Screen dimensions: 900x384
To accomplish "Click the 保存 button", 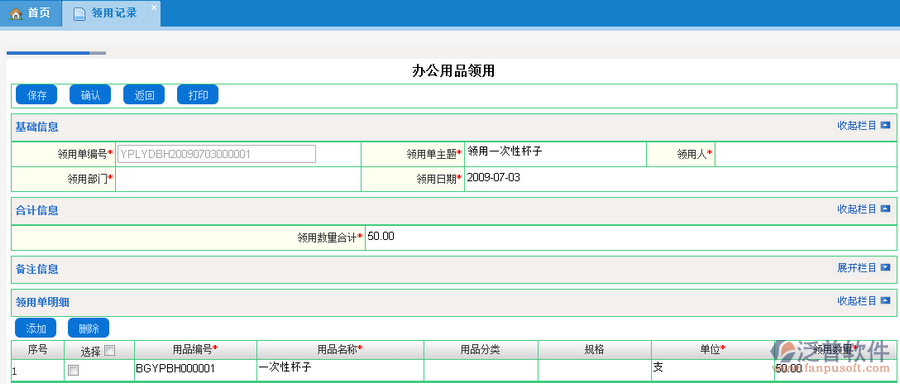I will point(37,95).
